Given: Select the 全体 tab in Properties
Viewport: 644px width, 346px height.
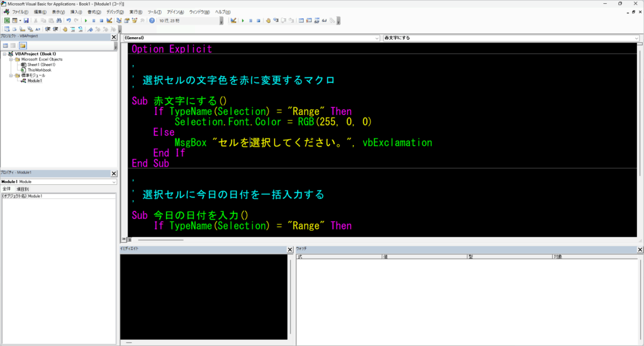Looking at the screenshot, I should pyautogui.click(x=6, y=189).
